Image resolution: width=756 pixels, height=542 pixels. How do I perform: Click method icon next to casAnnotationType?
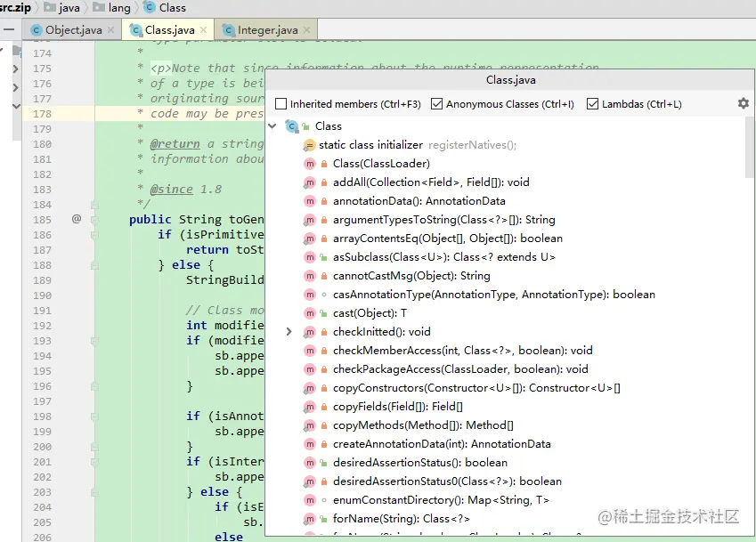click(310, 295)
